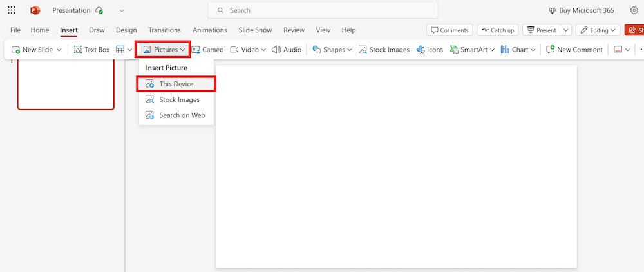The height and width of the screenshot is (272, 644).
Task: Choose Search on Web menu item
Action: tap(176, 115)
